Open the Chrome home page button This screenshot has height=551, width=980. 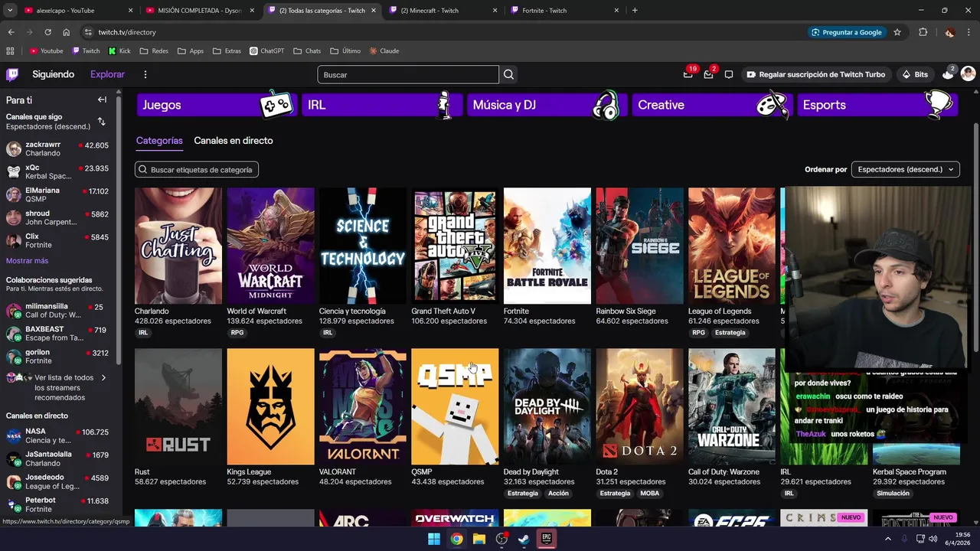pyautogui.click(x=66, y=32)
